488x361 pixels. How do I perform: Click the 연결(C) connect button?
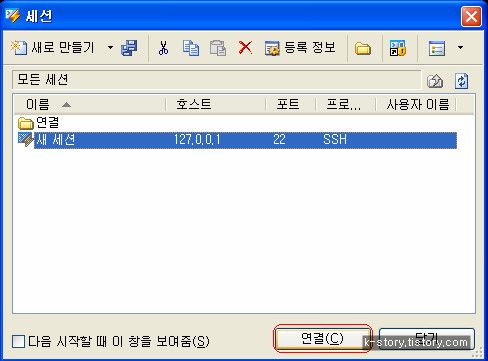[x=322, y=339]
